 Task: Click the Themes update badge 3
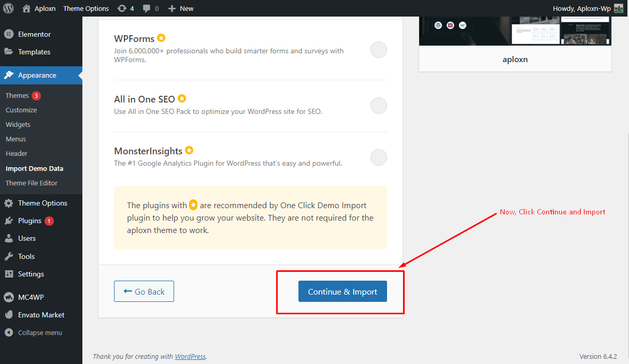tap(36, 95)
